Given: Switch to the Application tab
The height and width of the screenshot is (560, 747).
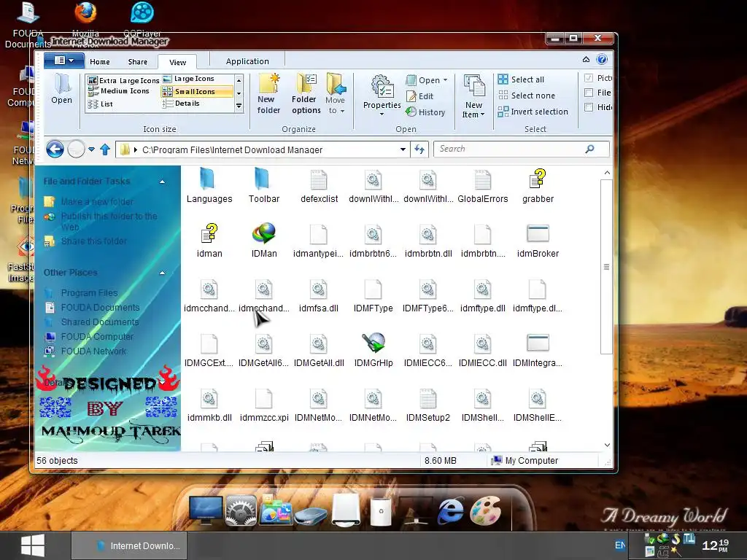Looking at the screenshot, I should (x=247, y=61).
